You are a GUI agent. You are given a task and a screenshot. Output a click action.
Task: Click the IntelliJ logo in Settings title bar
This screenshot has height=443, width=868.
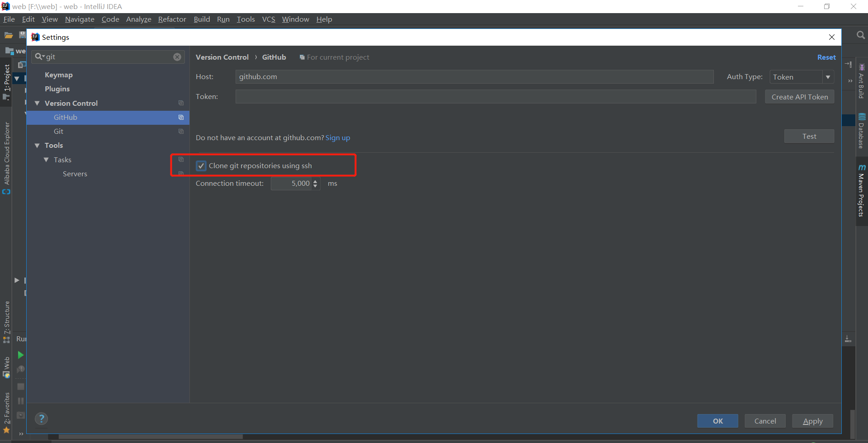[35, 37]
